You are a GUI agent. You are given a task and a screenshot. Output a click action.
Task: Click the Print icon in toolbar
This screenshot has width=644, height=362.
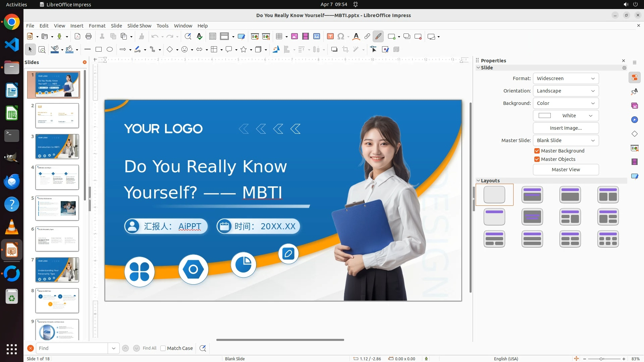[89, 37]
